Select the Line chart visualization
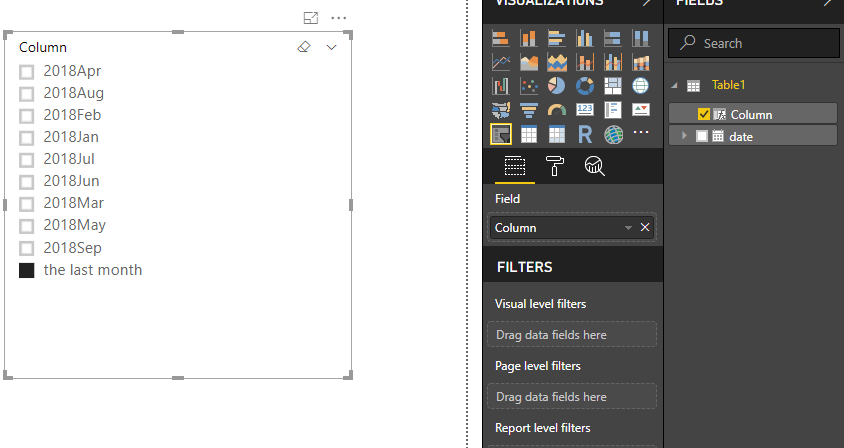The image size is (844, 448). coord(501,62)
